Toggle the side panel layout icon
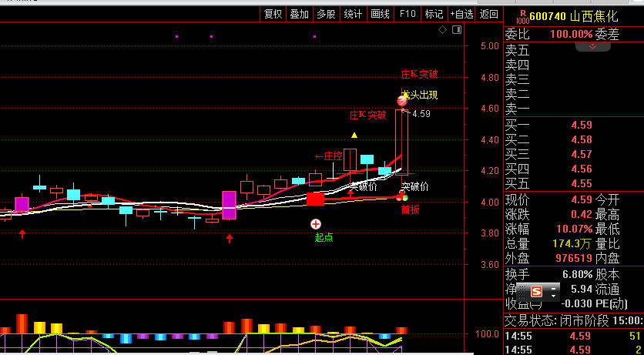The height and width of the screenshot is (355, 644). pos(455,30)
